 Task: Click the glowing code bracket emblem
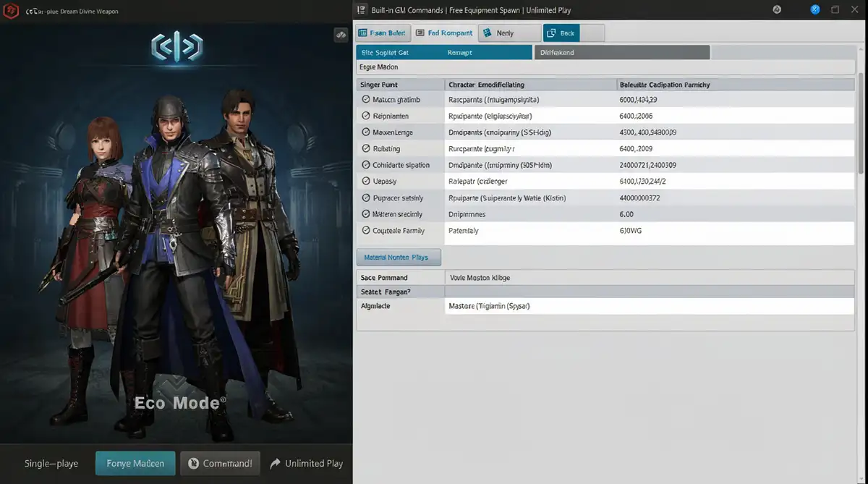(x=176, y=47)
